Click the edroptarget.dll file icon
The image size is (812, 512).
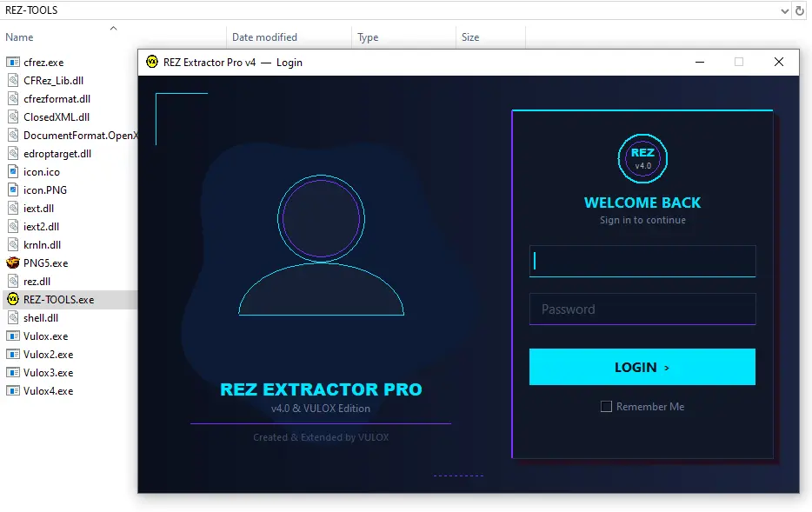pyautogui.click(x=13, y=153)
